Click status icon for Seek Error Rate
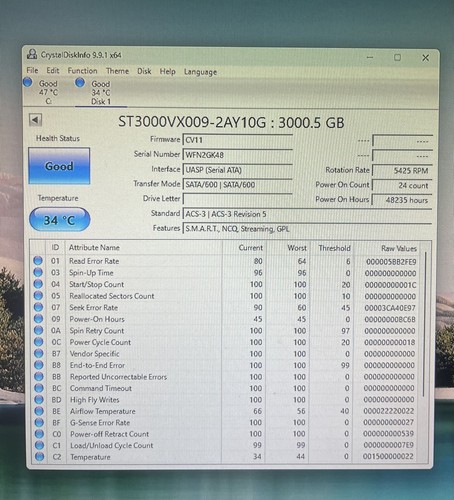 (39, 307)
